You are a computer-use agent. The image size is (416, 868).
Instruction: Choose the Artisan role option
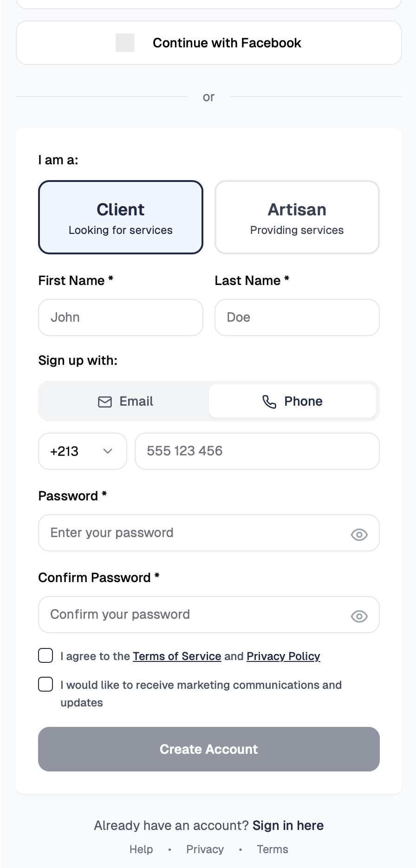pyautogui.click(x=297, y=217)
